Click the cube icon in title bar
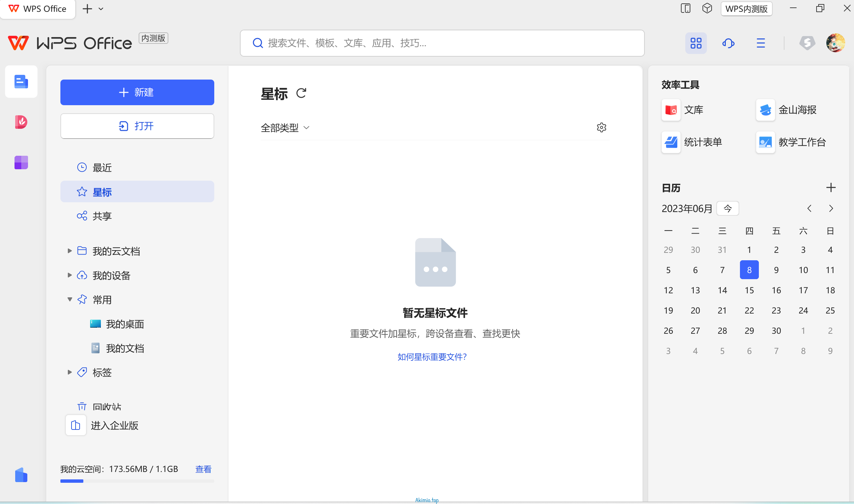 click(707, 8)
